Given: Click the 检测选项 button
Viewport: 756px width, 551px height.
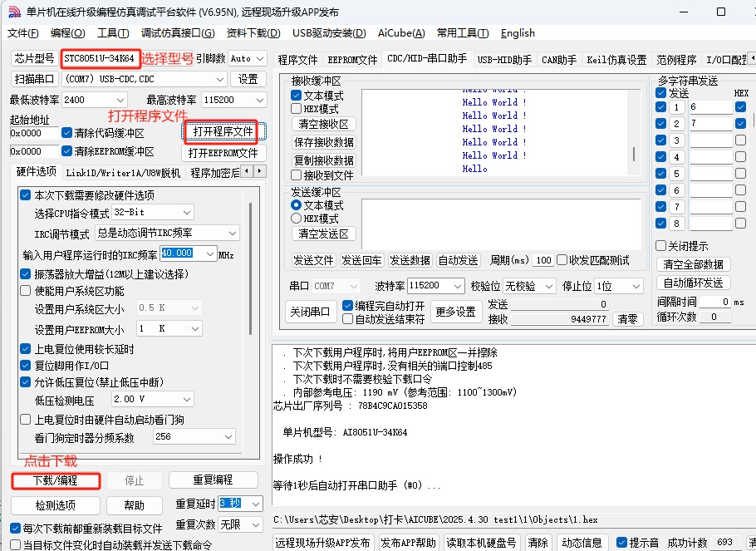Looking at the screenshot, I should 56,505.
